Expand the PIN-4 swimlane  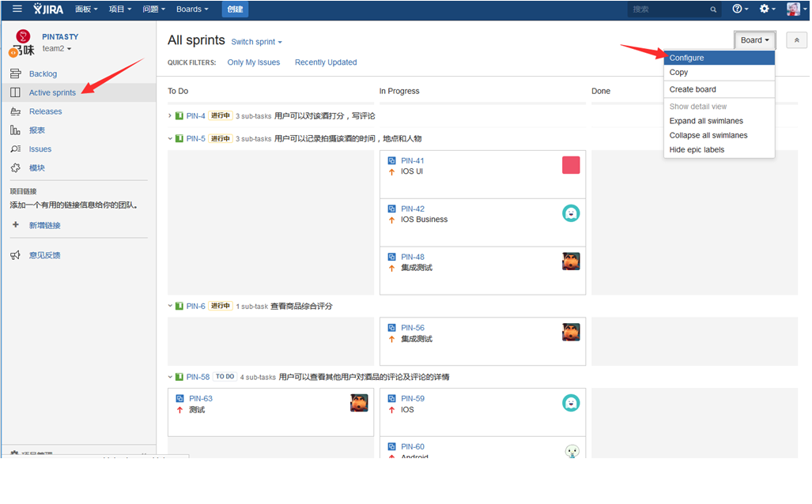(170, 116)
